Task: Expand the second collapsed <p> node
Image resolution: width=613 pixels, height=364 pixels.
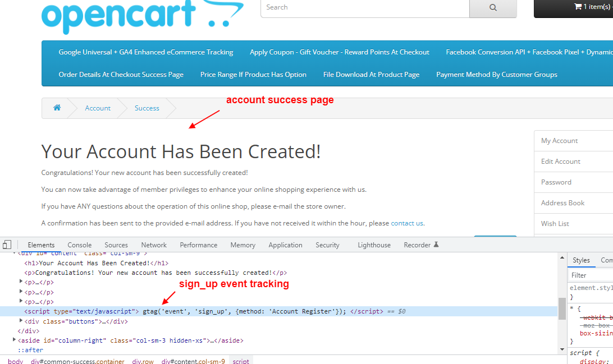Action: pyautogui.click(x=21, y=291)
